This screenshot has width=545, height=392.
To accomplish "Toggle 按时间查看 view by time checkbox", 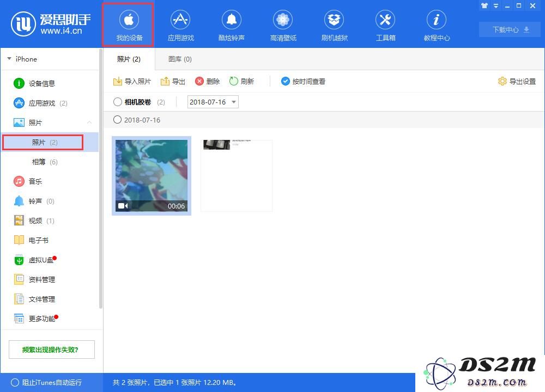I will 286,81.
